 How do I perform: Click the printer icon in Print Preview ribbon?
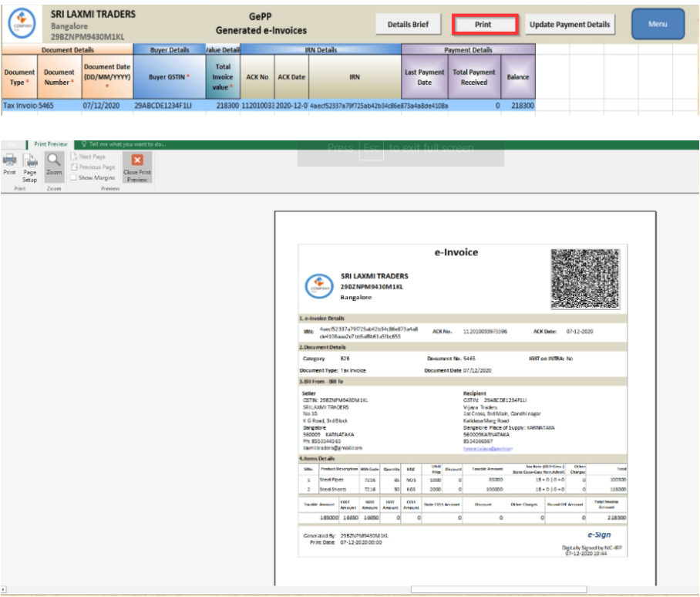click(10, 164)
